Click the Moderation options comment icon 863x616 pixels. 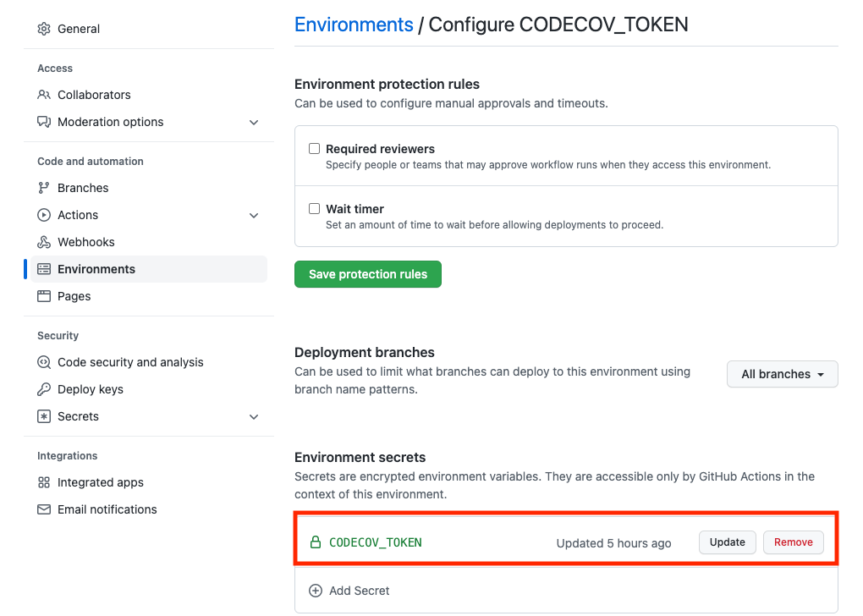pyautogui.click(x=44, y=122)
